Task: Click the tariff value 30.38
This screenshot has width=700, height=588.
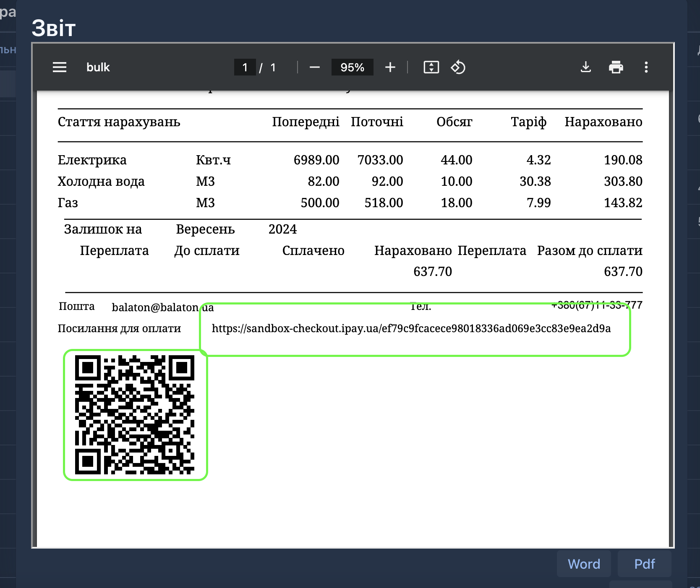Action: click(x=535, y=181)
